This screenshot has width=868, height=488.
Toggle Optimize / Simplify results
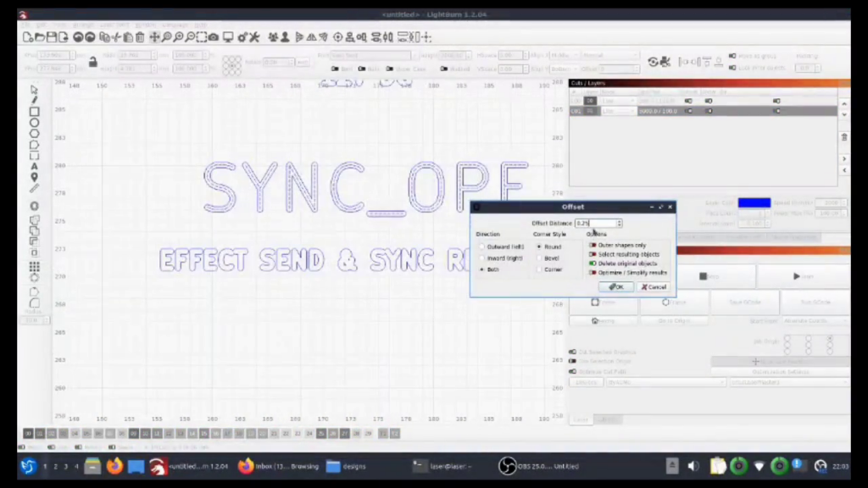628,273
